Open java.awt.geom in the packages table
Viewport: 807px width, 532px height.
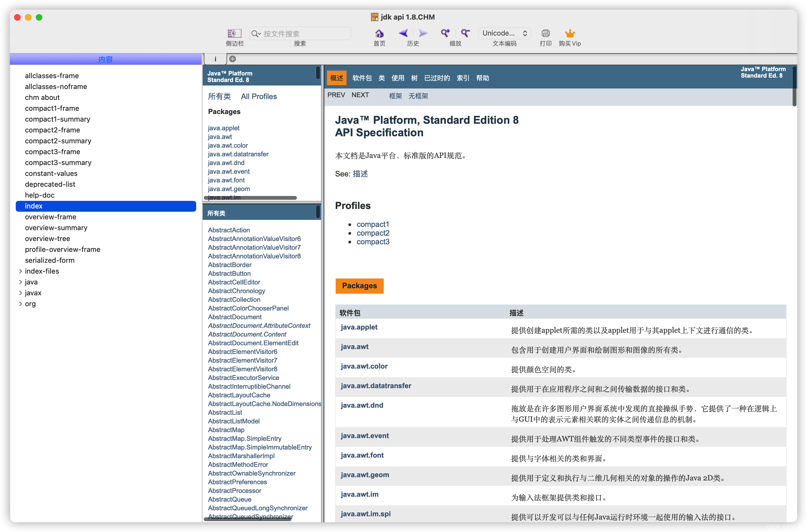[x=365, y=475]
